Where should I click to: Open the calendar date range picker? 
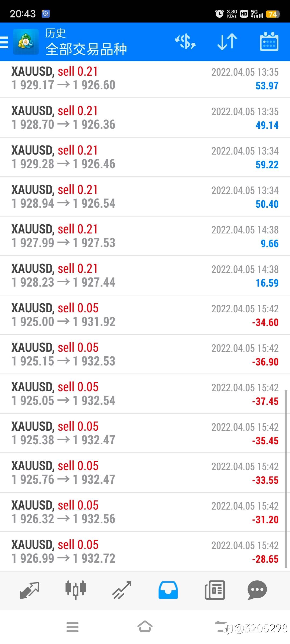[269, 42]
